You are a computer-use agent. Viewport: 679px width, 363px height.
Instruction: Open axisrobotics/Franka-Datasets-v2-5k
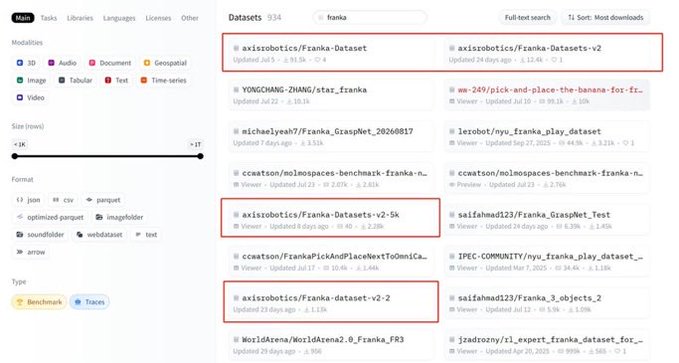tap(330, 220)
